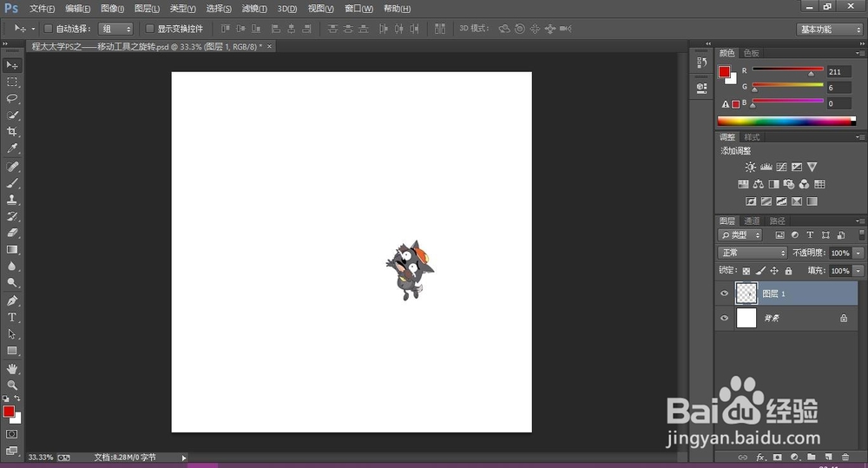Select the 图层 1 layer thumbnail

tap(746, 293)
